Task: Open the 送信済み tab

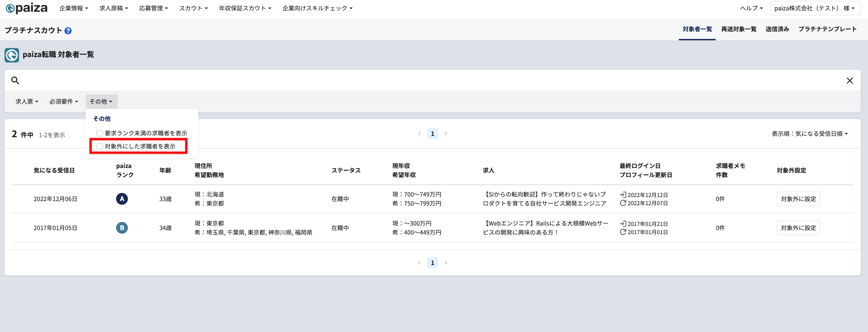Action: tap(777, 29)
